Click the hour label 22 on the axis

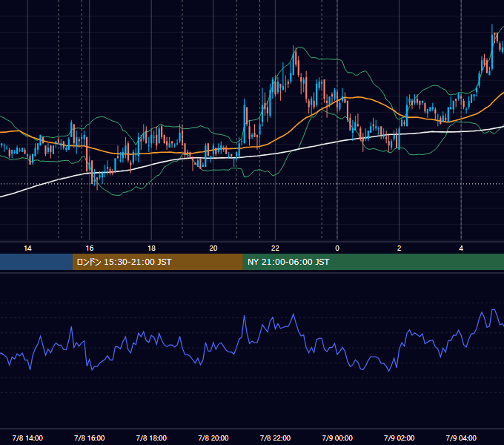click(x=275, y=248)
